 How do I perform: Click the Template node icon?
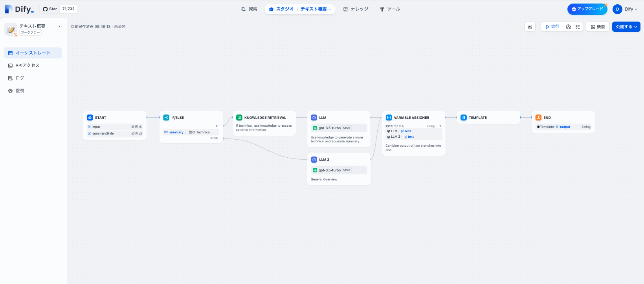[x=464, y=118]
